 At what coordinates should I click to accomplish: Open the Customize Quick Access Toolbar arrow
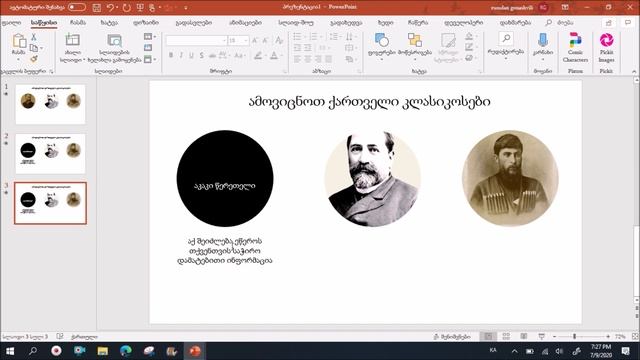click(x=186, y=8)
